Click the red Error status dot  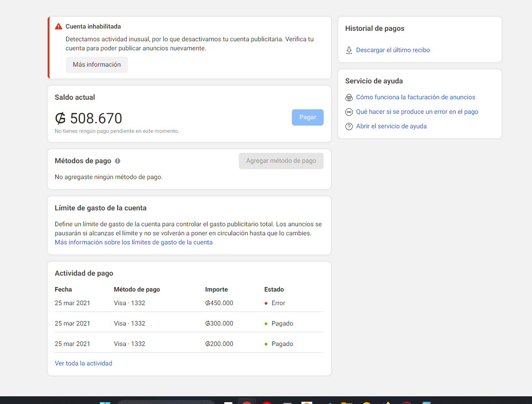tap(266, 303)
